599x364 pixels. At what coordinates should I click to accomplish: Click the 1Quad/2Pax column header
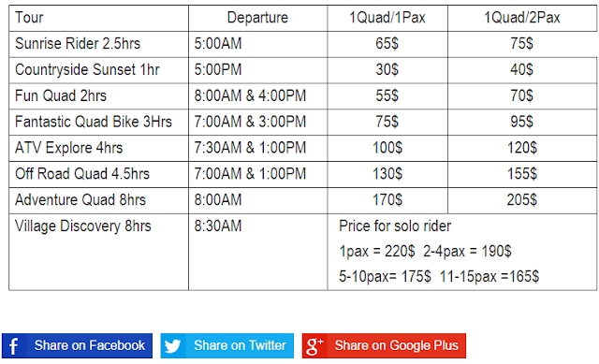(522, 18)
